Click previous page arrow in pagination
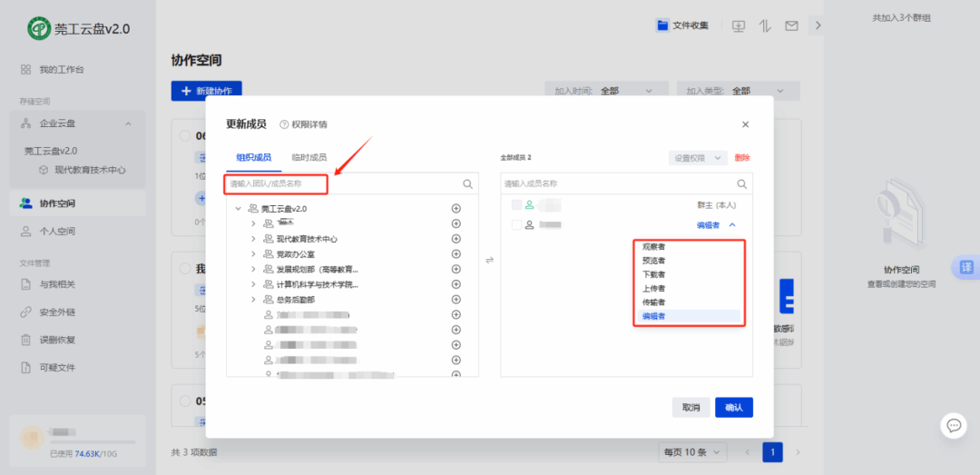 [x=748, y=452]
